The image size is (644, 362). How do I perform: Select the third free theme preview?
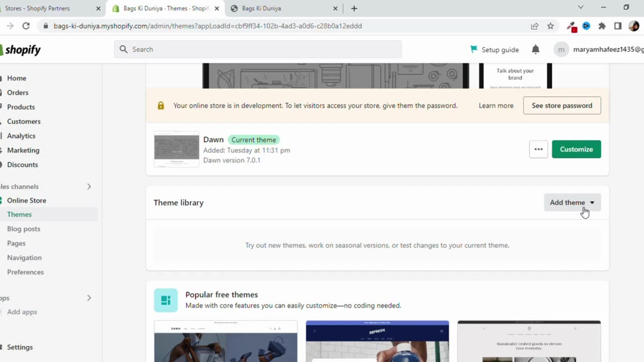[529, 341]
